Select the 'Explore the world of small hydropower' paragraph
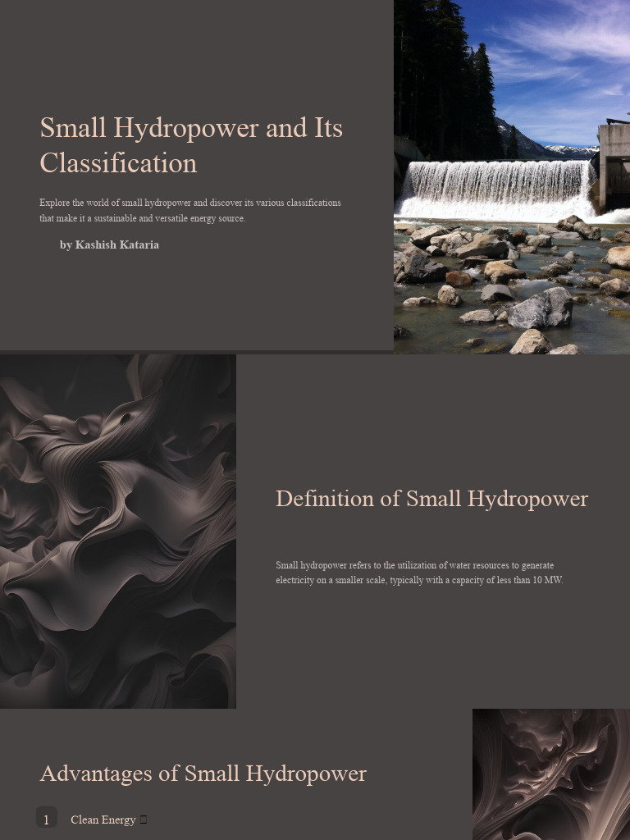Screen dimensions: 630x840 click(x=190, y=211)
